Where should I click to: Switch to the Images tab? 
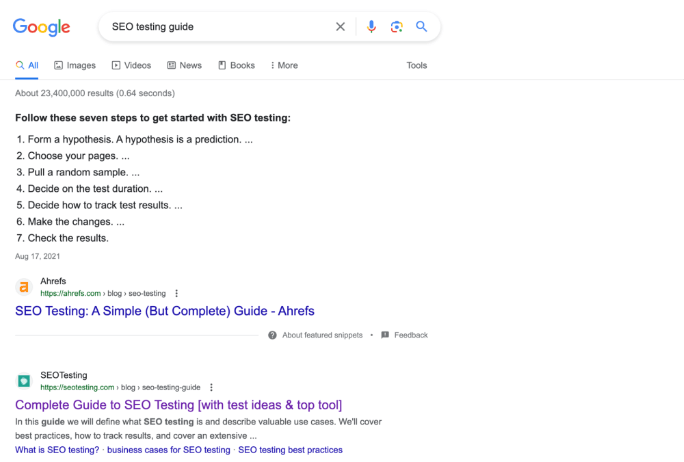pos(75,66)
